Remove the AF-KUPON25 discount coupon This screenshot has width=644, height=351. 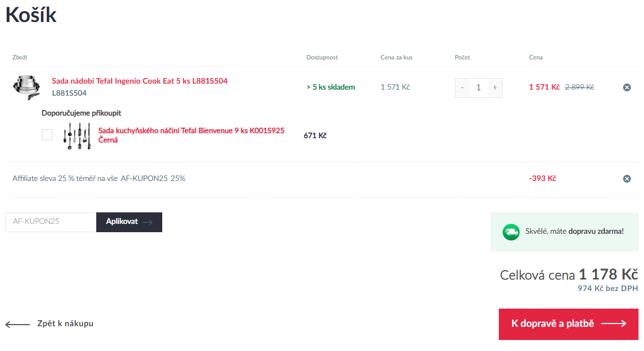click(x=627, y=178)
